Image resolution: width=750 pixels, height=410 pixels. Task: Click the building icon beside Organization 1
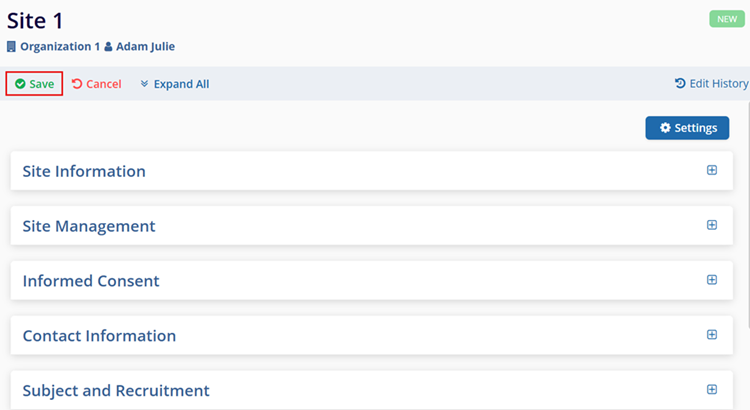point(11,46)
